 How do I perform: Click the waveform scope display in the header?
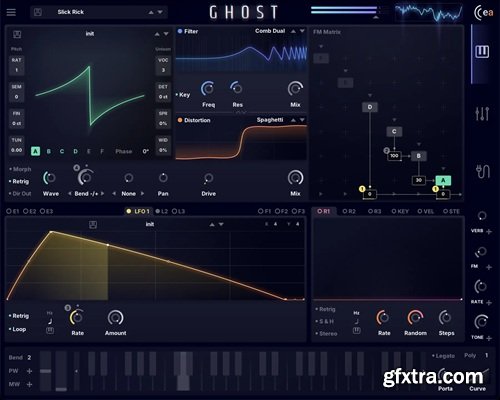click(429, 13)
